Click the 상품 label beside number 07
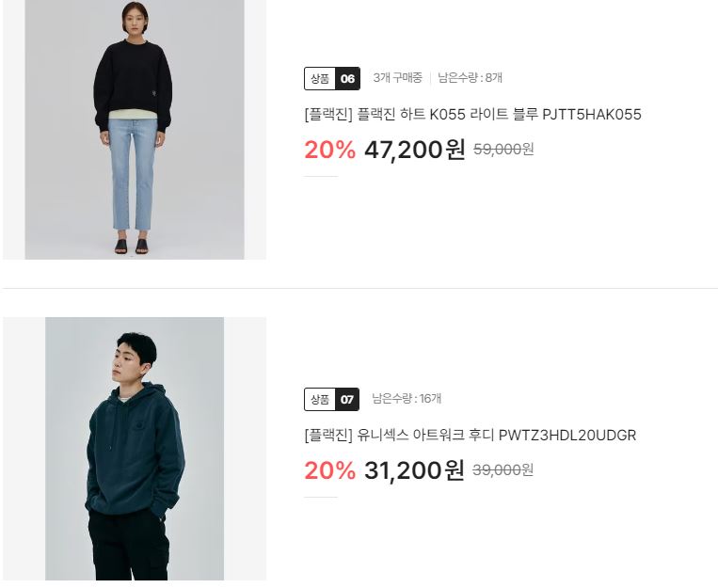This screenshot has height=588, width=718. click(x=320, y=399)
